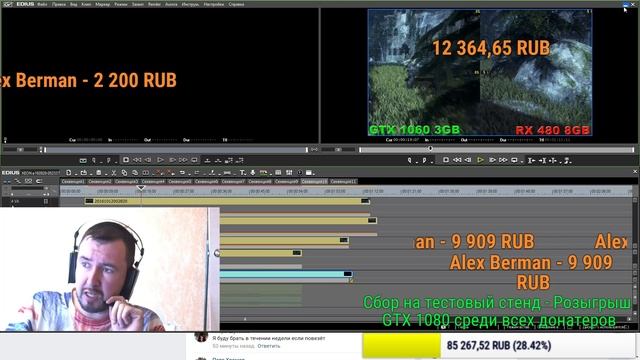Open the Правка menu
Image resolution: width=640 pixels, height=360 pixels.
tap(59, 4)
